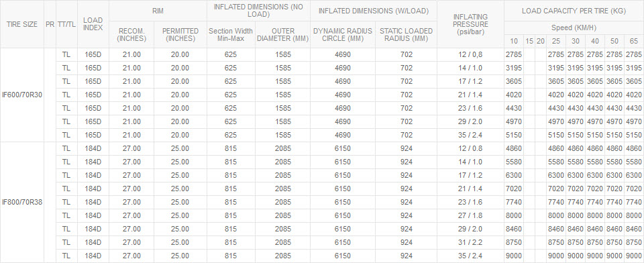Select 2785 under the speed 10 column

[514, 54]
